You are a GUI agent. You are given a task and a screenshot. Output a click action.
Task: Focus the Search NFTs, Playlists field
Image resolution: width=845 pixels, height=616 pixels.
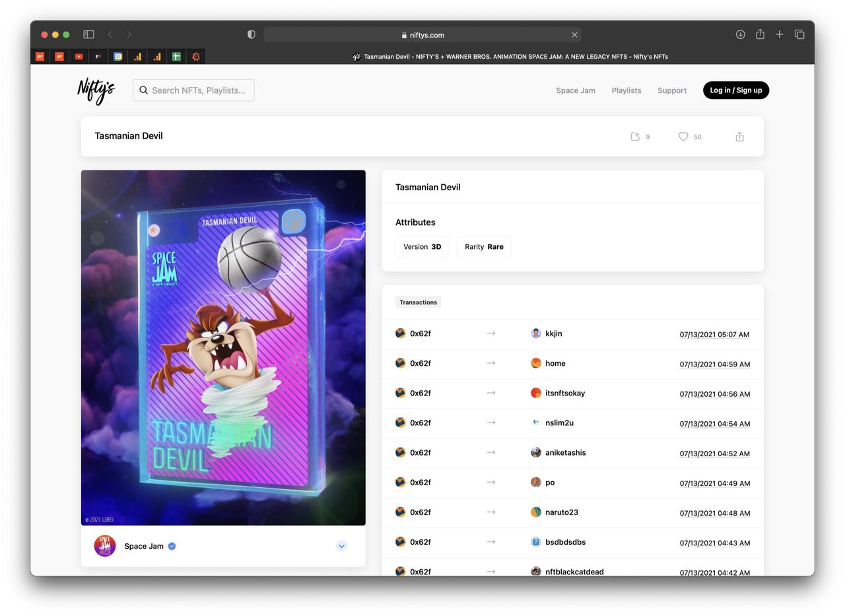[x=198, y=90]
